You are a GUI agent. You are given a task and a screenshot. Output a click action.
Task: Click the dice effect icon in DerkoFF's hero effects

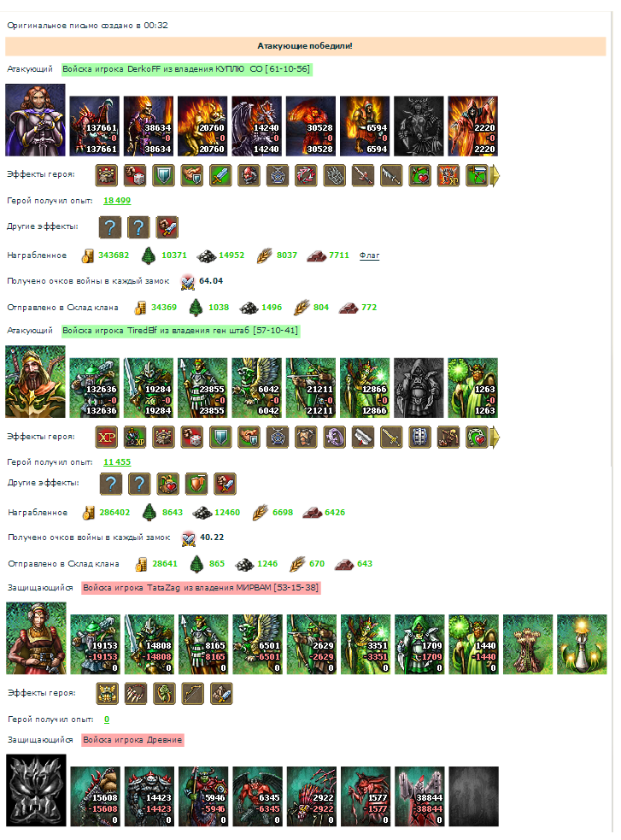135,175
